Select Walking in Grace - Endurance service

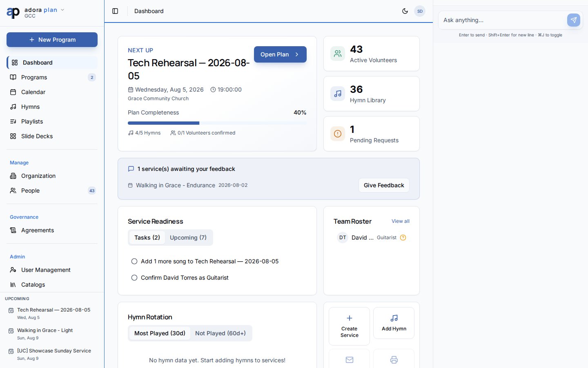[x=176, y=185]
